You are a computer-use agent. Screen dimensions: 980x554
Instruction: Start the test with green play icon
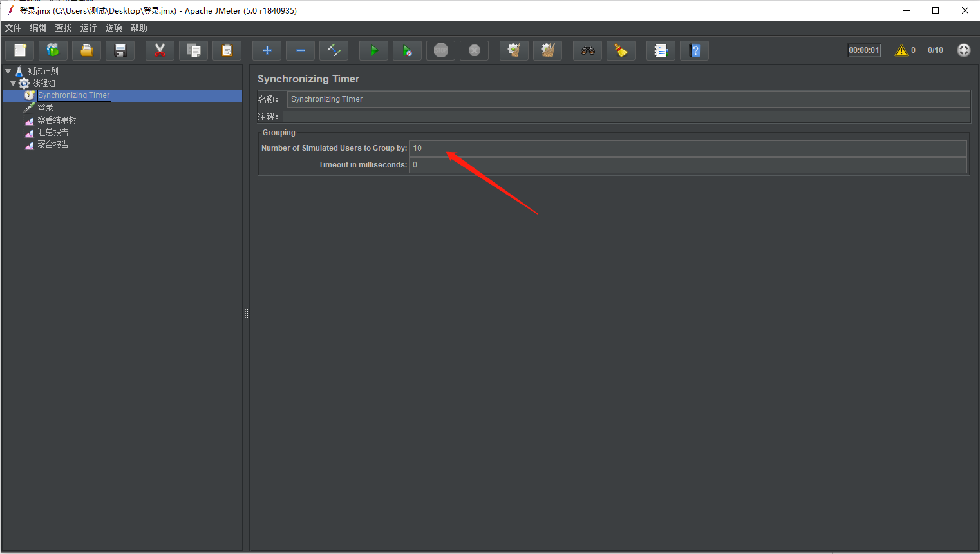click(373, 50)
